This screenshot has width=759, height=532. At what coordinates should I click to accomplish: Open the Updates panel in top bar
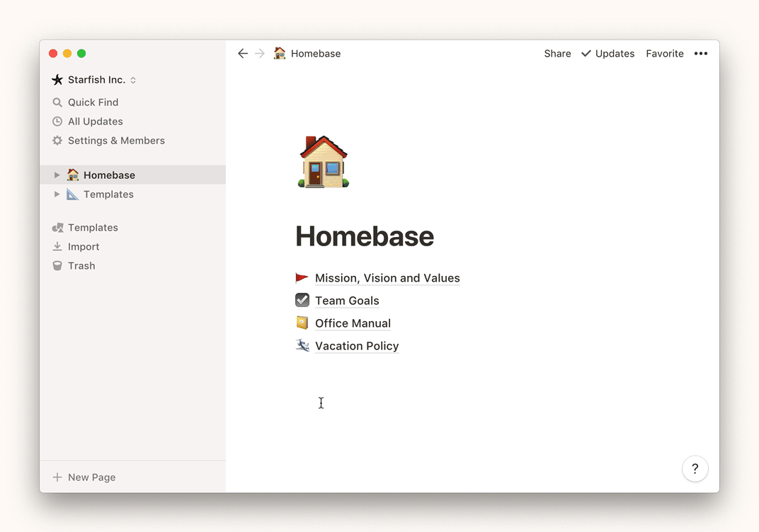pyautogui.click(x=607, y=54)
